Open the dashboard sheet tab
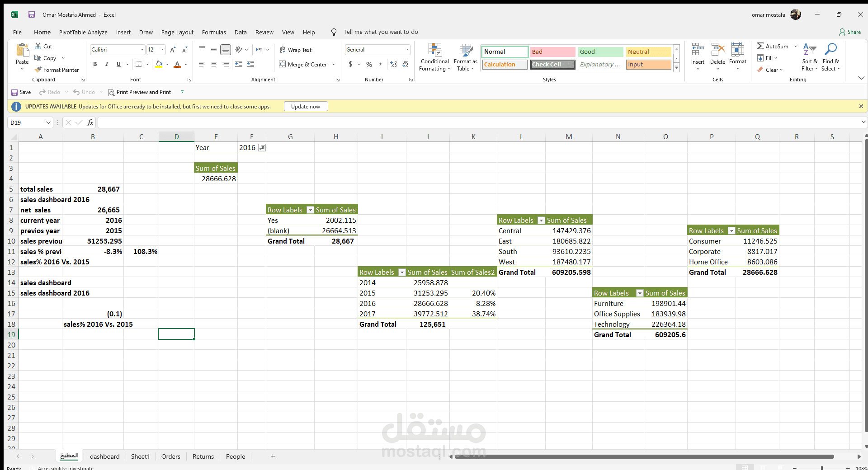The width and height of the screenshot is (868, 470). (104, 456)
